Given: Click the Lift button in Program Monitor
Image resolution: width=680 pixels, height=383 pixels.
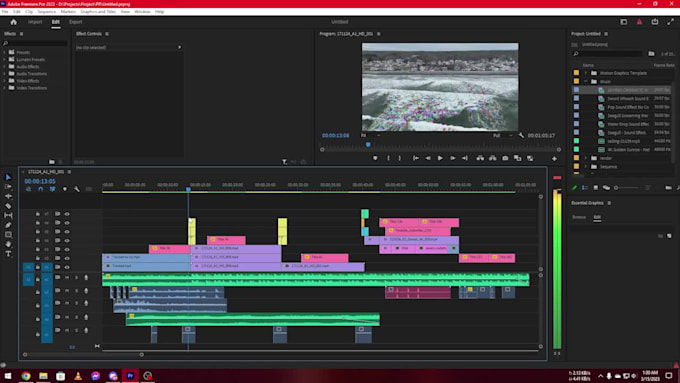Looking at the screenshot, I should [x=480, y=158].
